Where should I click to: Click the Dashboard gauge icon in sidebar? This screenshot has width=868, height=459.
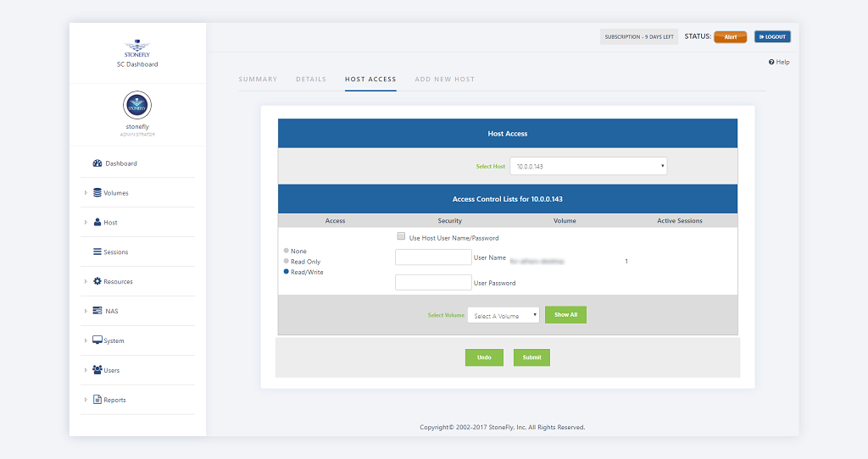[x=97, y=163]
